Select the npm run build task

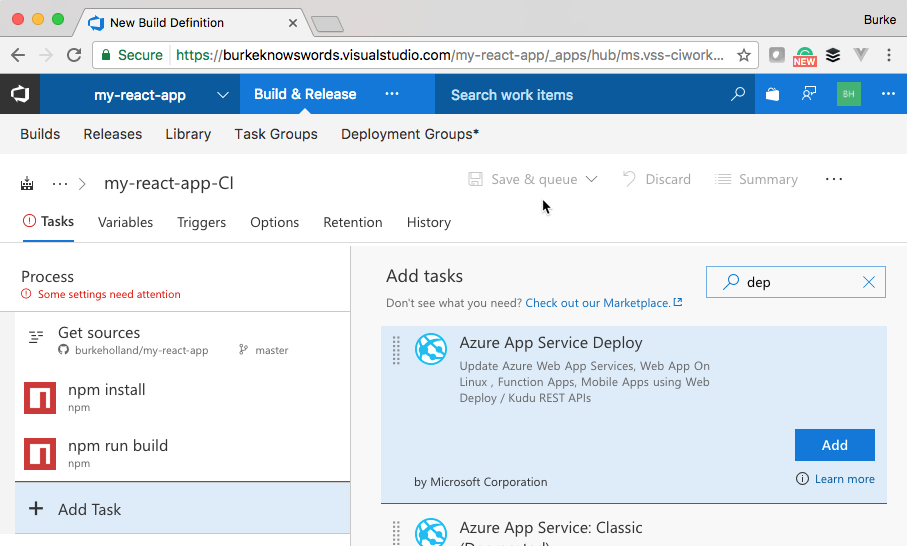click(x=118, y=446)
